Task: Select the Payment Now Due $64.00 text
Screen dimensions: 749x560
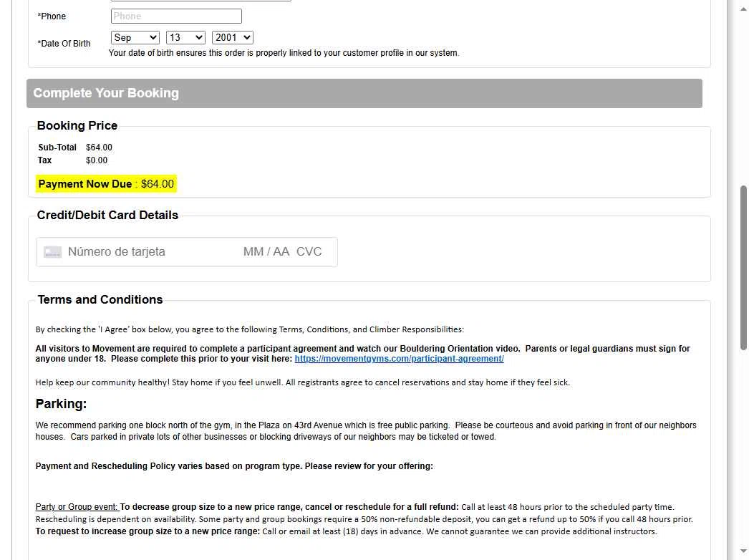Action: tap(106, 184)
